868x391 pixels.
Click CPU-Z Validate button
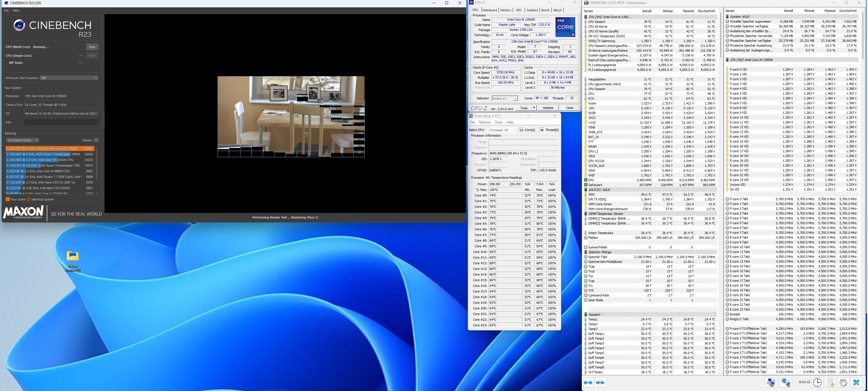click(548, 108)
